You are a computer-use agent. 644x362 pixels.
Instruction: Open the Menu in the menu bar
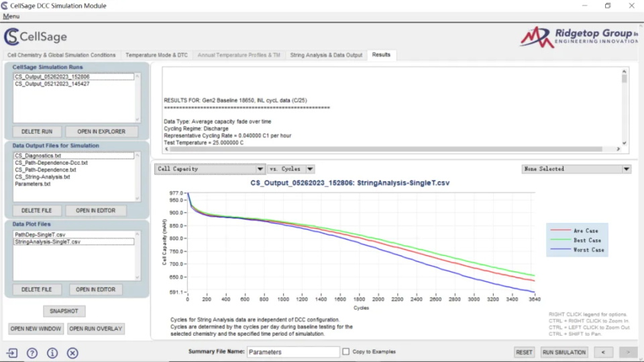pyautogui.click(x=11, y=16)
